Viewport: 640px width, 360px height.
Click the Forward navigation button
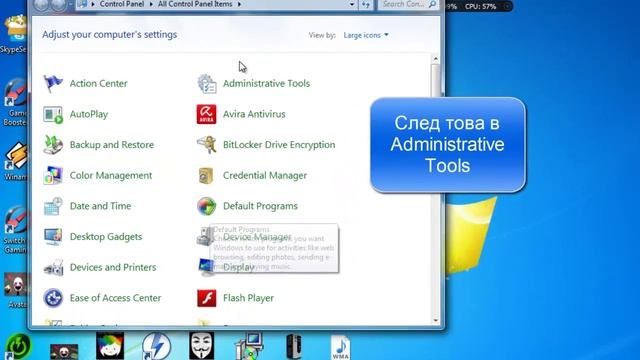coord(58,4)
